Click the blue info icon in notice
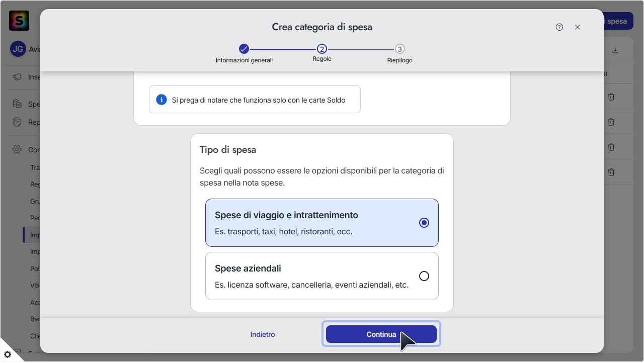644x362 pixels. (x=162, y=100)
